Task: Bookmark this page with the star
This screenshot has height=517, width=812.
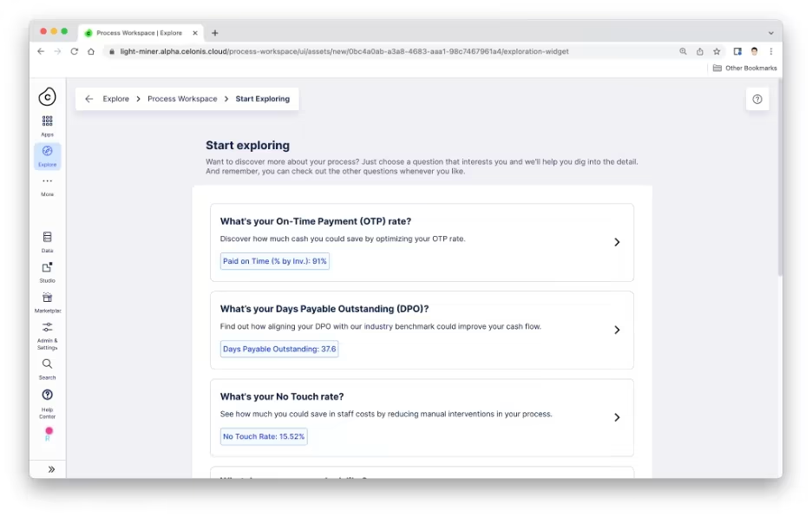Action: [717, 51]
